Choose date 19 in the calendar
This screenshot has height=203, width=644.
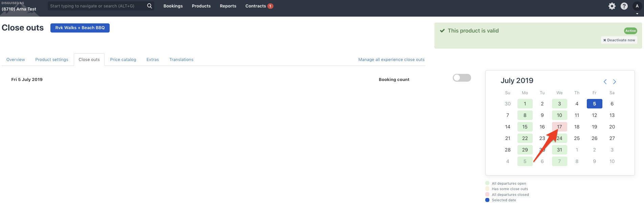[x=595, y=127]
